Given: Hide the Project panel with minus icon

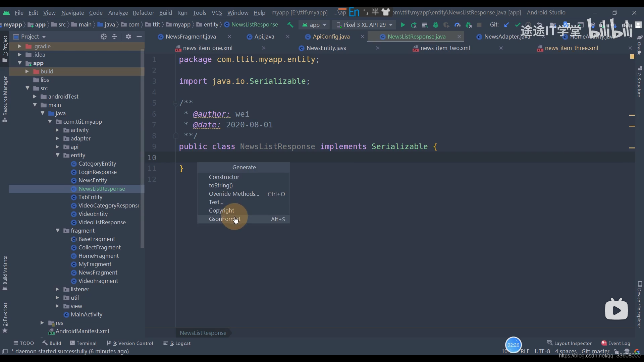Looking at the screenshot, I should pyautogui.click(x=139, y=37).
